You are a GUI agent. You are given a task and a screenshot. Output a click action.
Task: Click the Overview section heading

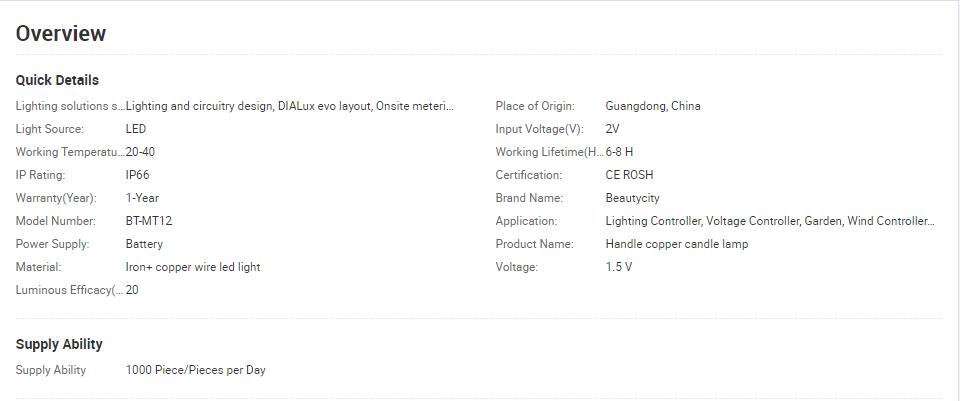61,33
